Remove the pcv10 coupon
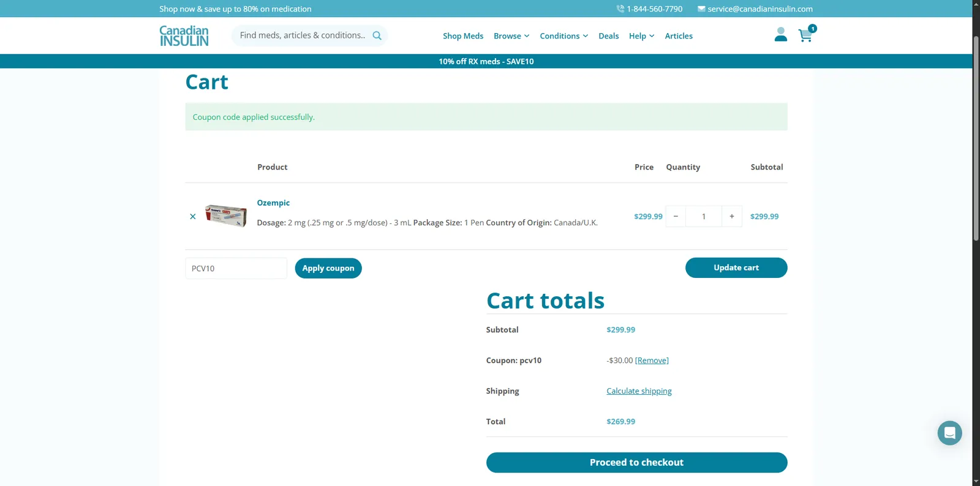Viewport: 980px width, 486px height. coord(652,361)
